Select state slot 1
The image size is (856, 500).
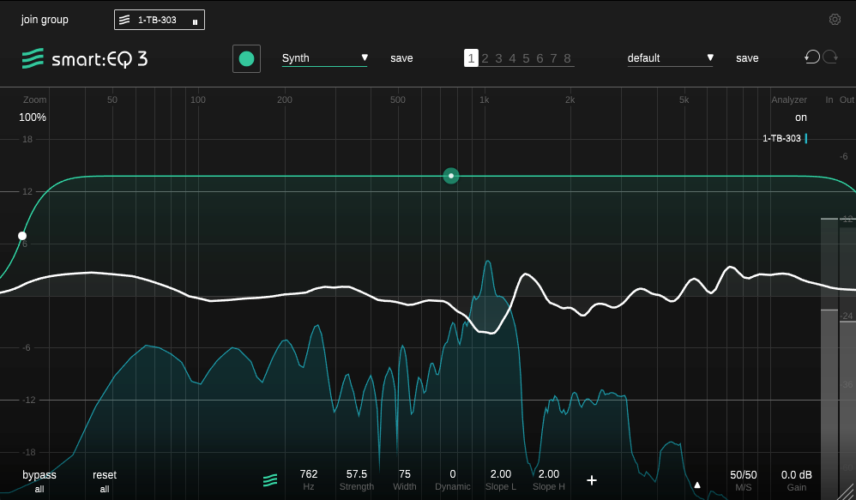coord(471,58)
